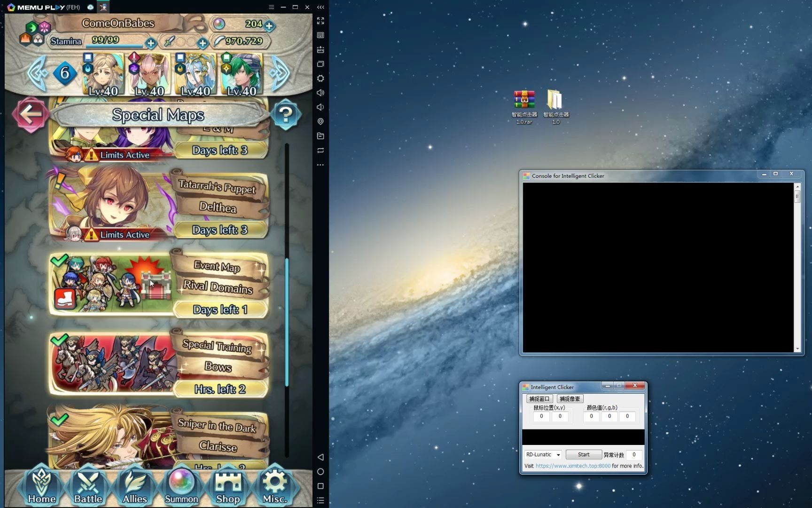Open the blessings season hexagon icons

[35, 33]
